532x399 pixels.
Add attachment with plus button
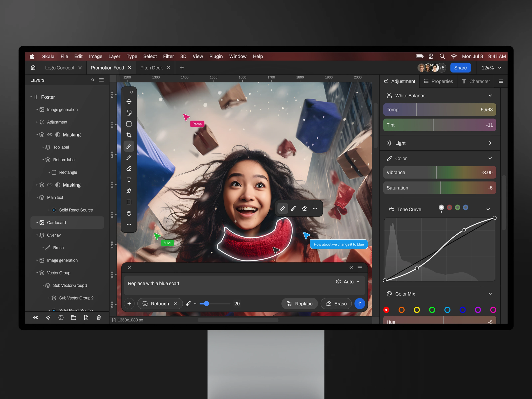[x=129, y=304]
